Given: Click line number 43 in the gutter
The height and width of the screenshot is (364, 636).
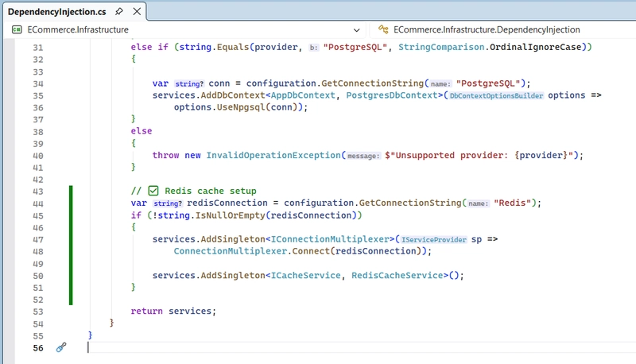Looking at the screenshot, I should [x=38, y=192].
